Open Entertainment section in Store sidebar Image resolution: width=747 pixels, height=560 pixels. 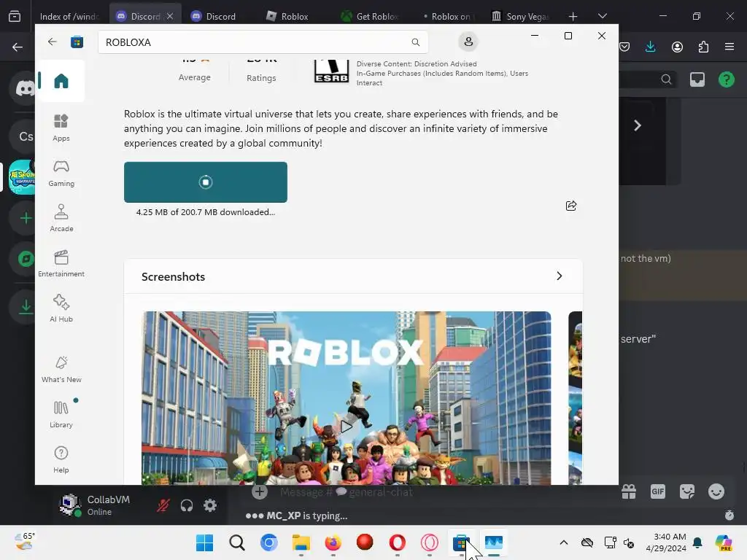[x=61, y=263]
